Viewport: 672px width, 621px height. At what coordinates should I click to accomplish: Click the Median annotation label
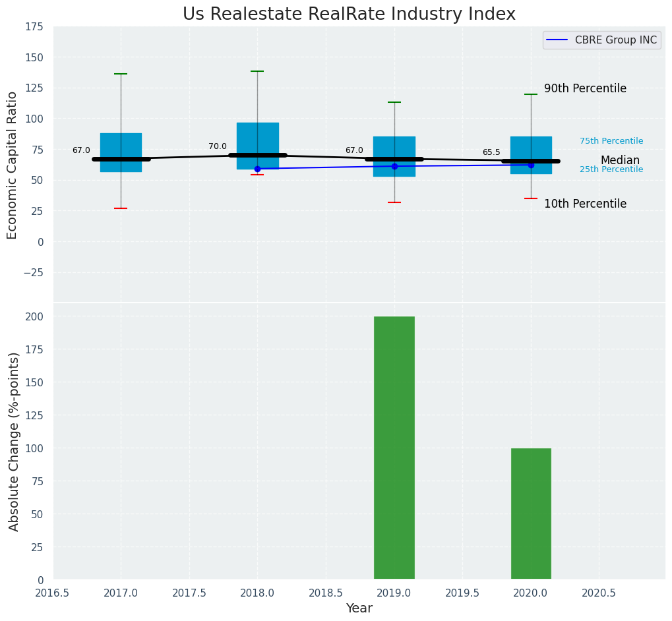coord(620,160)
